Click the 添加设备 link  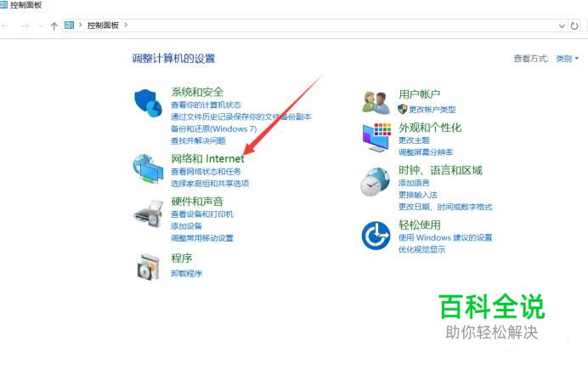(x=186, y=226)
